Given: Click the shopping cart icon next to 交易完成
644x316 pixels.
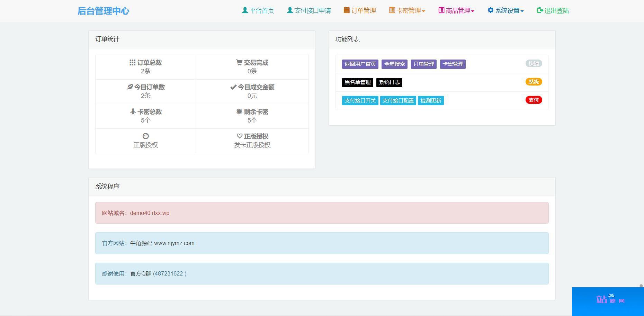Looking at the screenshot, I should click(x=239, y=62).
